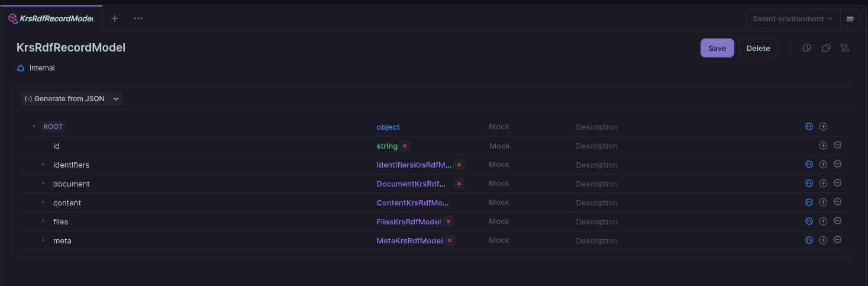Screen dimensions: 868x286
Task: Click the connected-nodes icon at top right
Action: coord(844,48)
